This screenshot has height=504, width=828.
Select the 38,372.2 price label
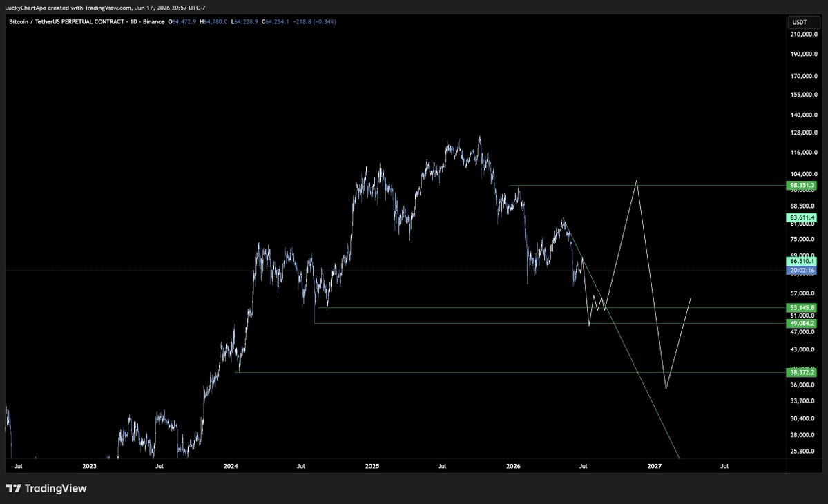pyautogui.click(x=802, y=373)
